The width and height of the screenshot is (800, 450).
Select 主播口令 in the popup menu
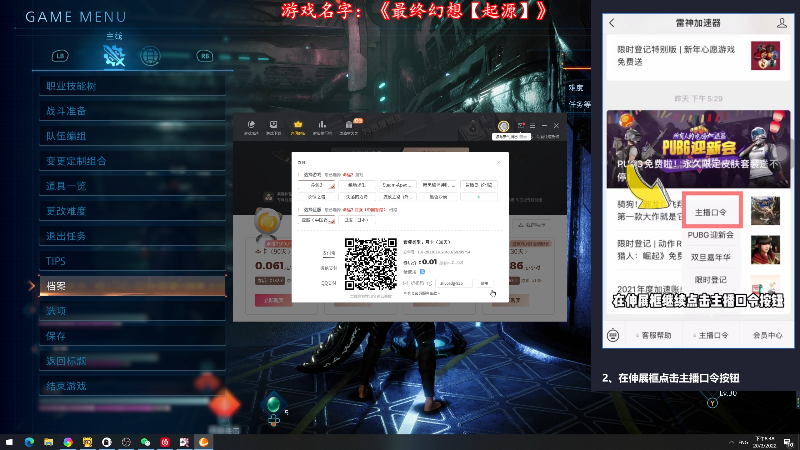pyautogui.click(x=711, y=212)
